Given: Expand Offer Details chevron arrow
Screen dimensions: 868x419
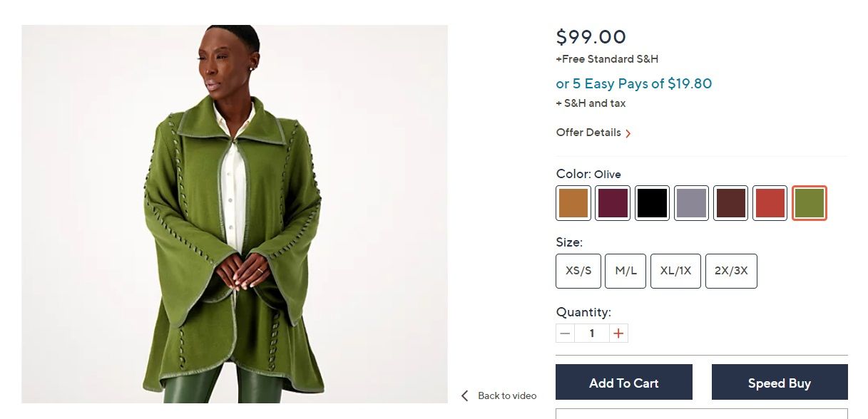Looking at the screenshot, I should click(628, 133).
